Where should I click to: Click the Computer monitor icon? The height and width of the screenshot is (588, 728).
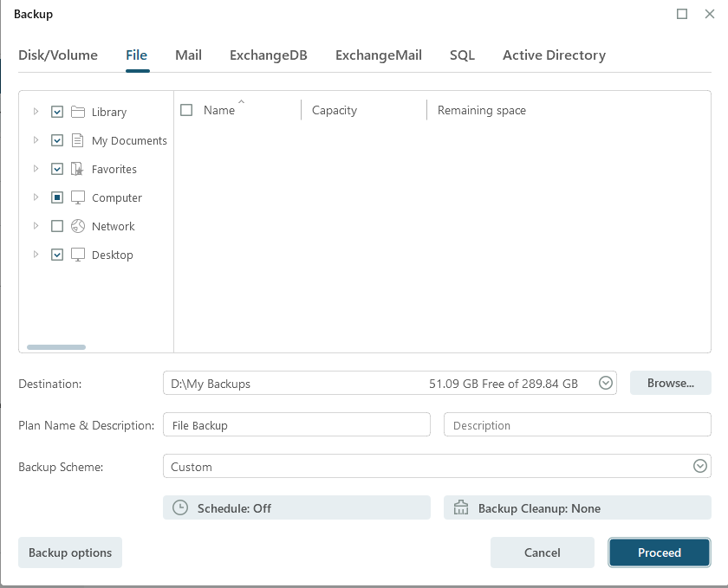77,197
